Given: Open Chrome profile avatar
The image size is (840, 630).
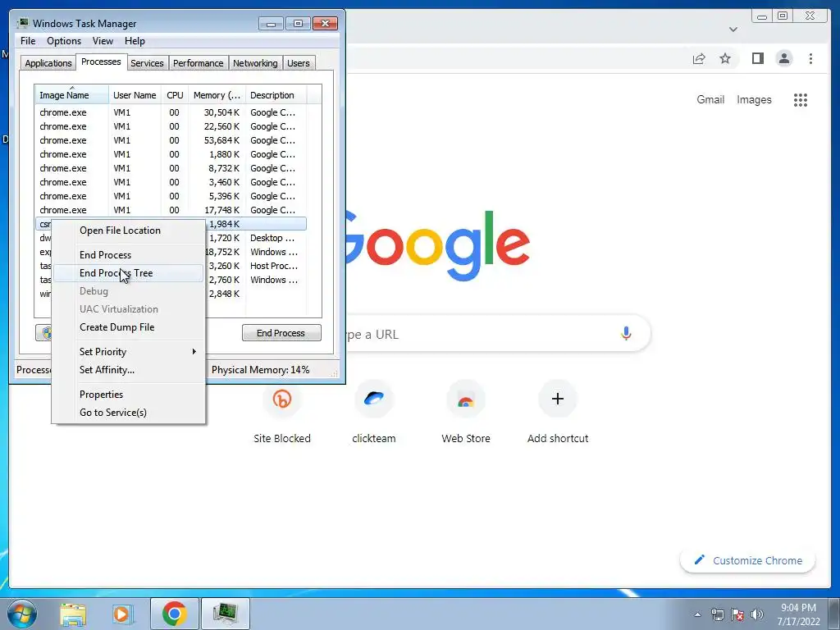Looking at the screenshot, I should pos(783,58).
